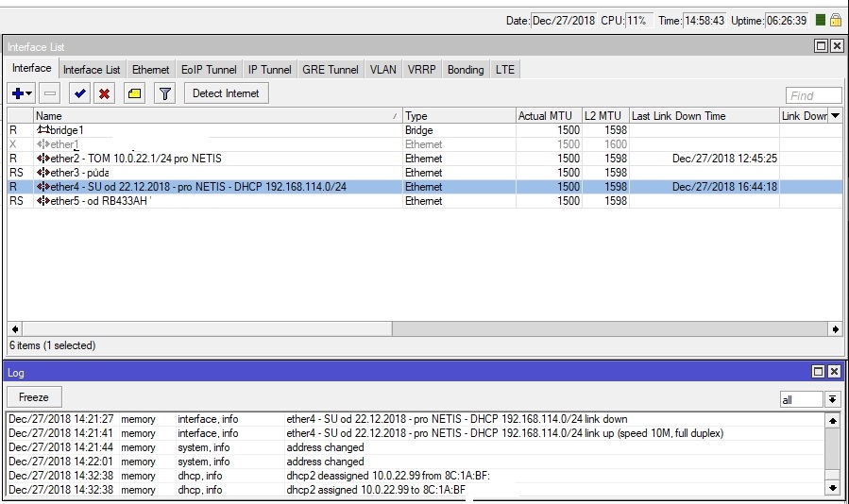
Task: Click the 14:21:44 'address changed' log entry
Action: 416,447
